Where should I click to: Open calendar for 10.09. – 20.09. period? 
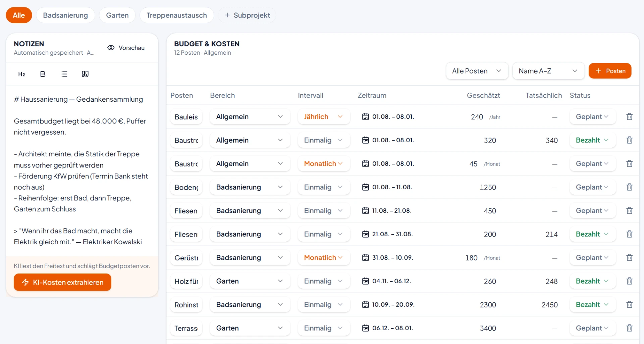(x=365, y=304)
